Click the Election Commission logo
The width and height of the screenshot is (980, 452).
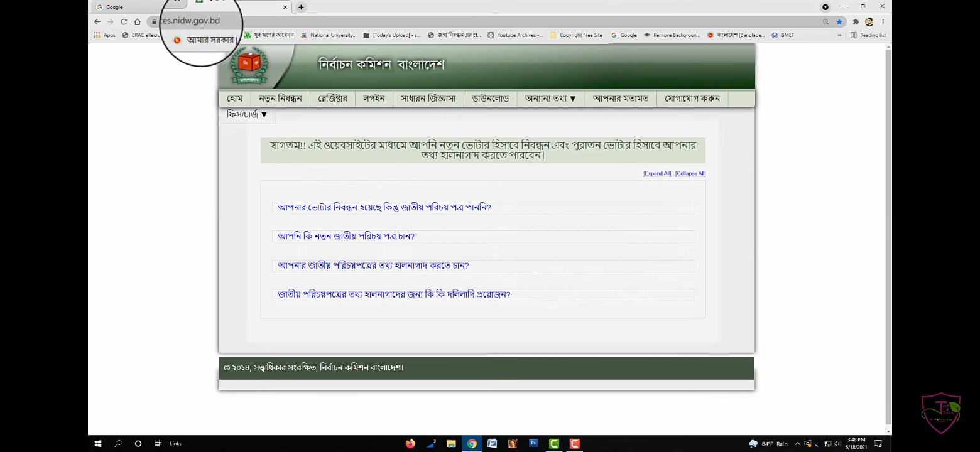pyautogui.click(x=249, y=65)
